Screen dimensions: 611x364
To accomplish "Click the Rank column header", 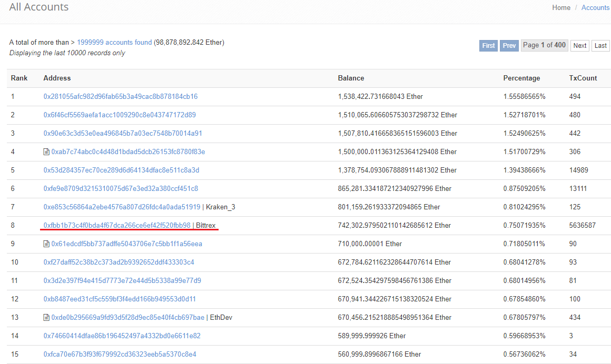I will click(x=19, y=78).
